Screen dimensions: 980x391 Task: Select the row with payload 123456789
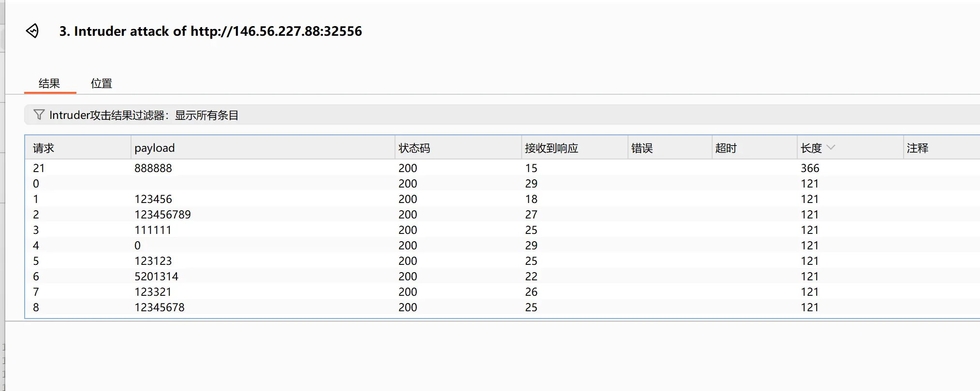coord(162,215)
